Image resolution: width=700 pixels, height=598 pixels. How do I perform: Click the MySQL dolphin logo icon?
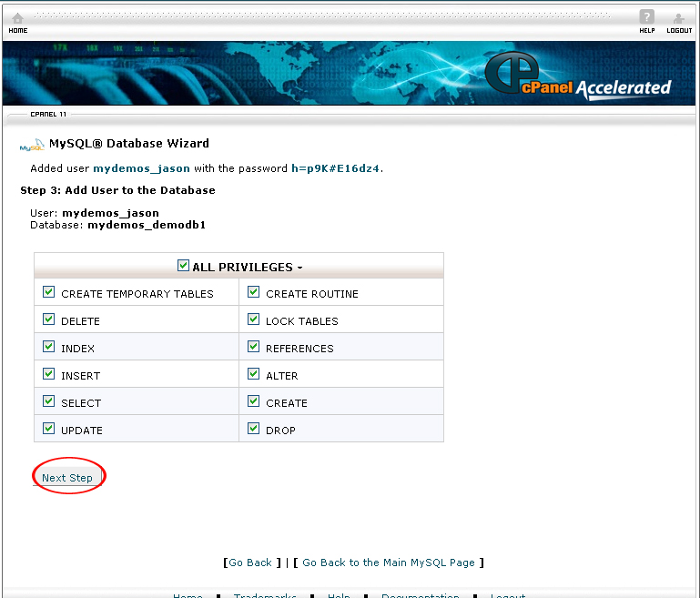pos(32,145)
